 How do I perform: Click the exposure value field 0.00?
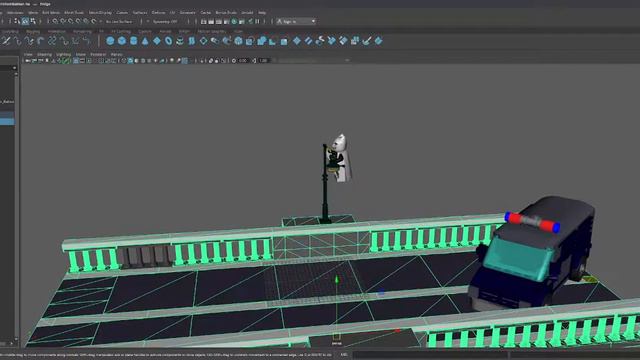[x=243, y=60]
